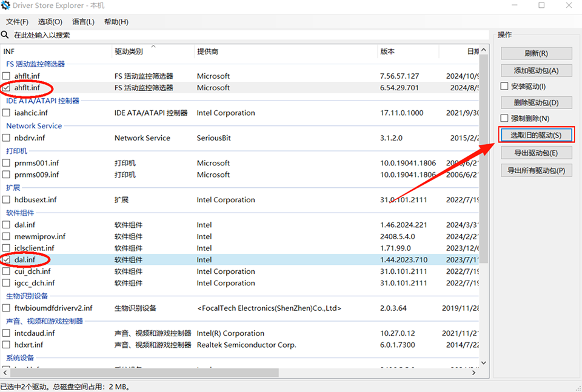The width and height of the screenshot is (582, 392).
Task: Click the Intel(R) Corporation provider cell
Action: click(x=230, y=333)
